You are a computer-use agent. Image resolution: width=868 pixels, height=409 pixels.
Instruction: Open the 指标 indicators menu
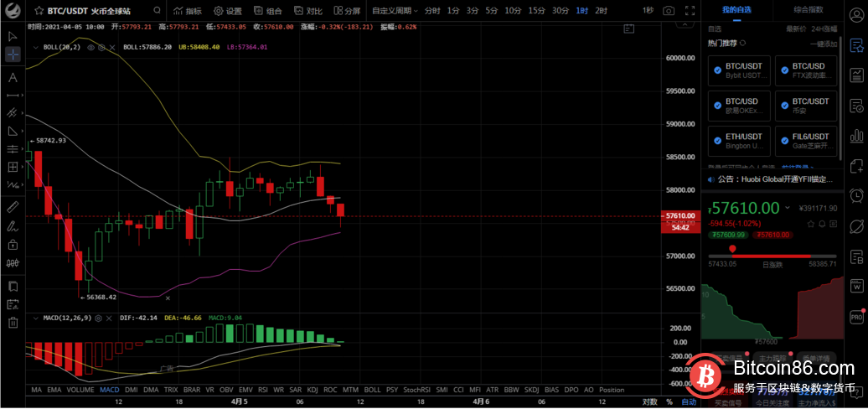187,11
